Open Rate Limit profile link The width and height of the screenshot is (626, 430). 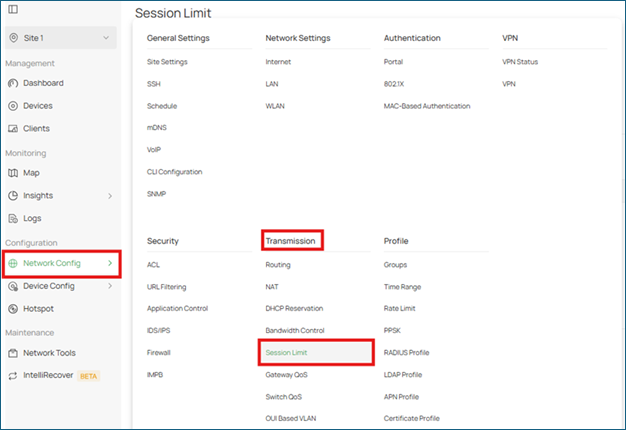400,309
